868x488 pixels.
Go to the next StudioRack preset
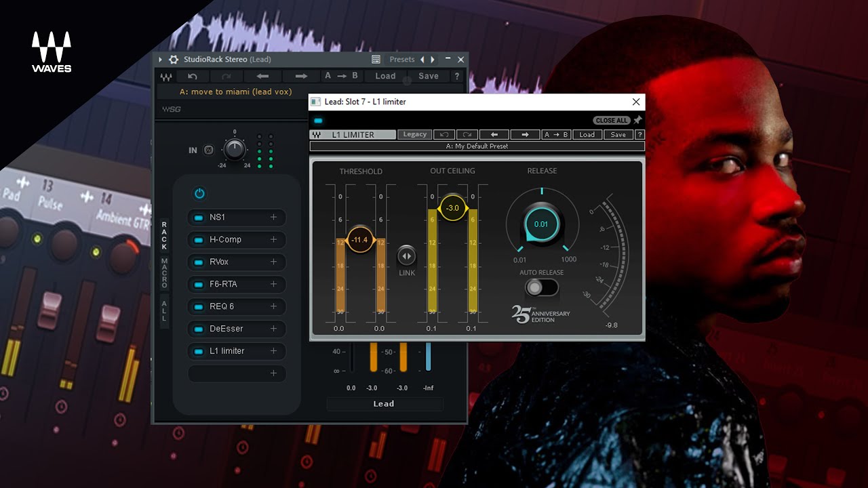(x=433, y=60)
